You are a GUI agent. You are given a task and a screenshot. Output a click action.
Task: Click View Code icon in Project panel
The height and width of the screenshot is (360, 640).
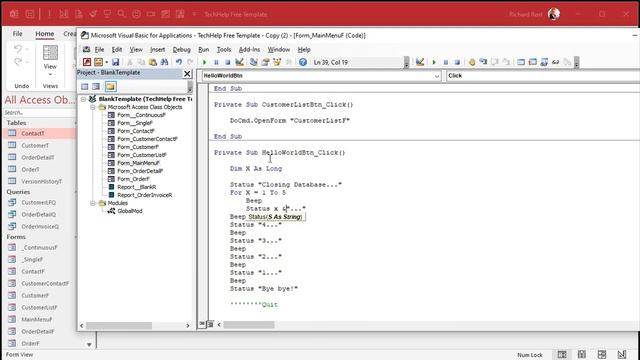[x=84, y=87]
